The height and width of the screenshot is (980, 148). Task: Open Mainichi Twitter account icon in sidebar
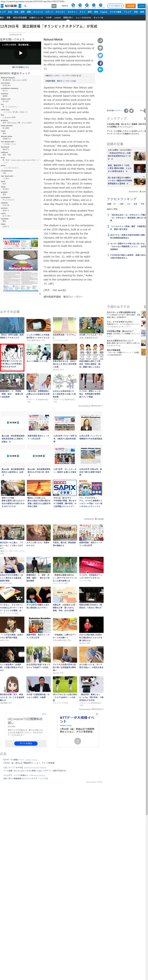[x=131, y=111]
